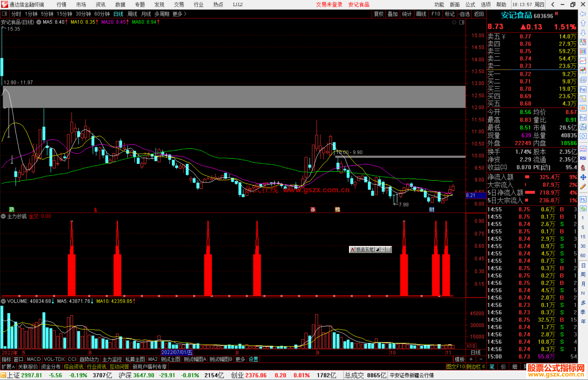Screen dimensions: 588x380
Task: Select the 60分钟 period tab
Action: pyautogui.click(x=102, y=14)
